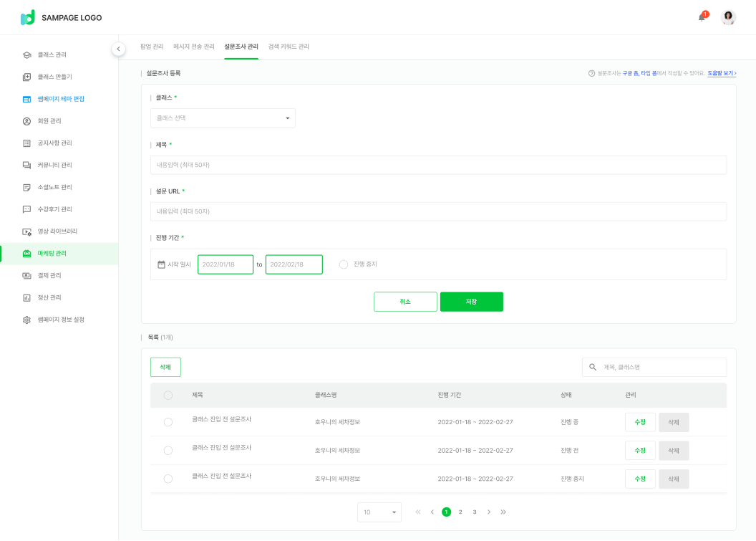Open 클래스 관리 in sidebar
756x541 pixels.
point(52,54)
